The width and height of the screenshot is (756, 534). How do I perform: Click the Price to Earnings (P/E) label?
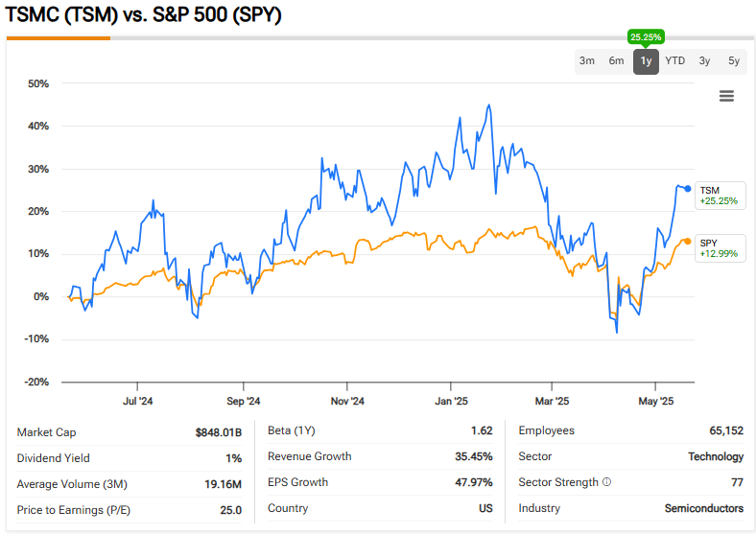coord(73,510)
